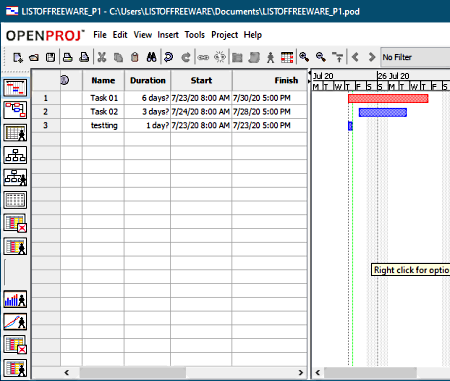
Task: Open the View menu
Action: point(143,35)
